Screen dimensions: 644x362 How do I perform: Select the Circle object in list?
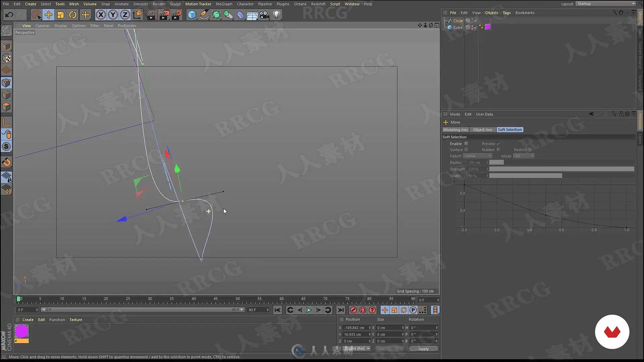458,21
